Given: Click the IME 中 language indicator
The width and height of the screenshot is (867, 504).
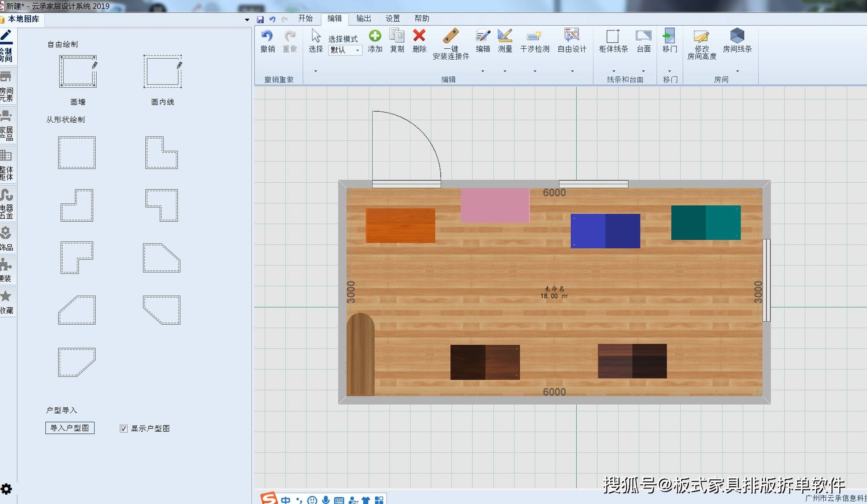Looking at the screenshot, I should (286, 500).
